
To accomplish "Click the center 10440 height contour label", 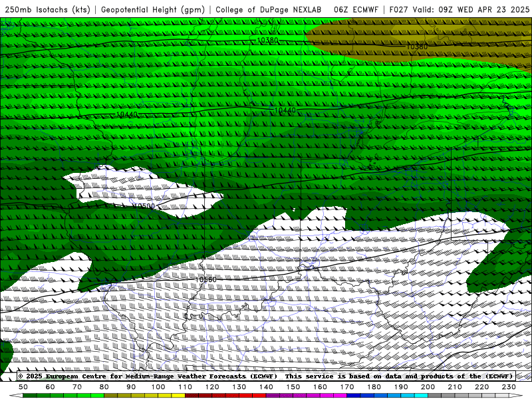I will click(285, 110).
